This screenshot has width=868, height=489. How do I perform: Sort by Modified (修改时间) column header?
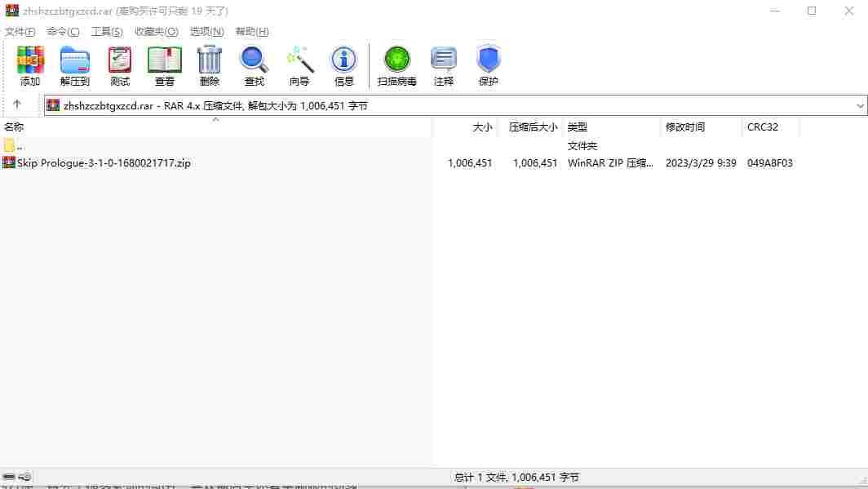point(701,127)
